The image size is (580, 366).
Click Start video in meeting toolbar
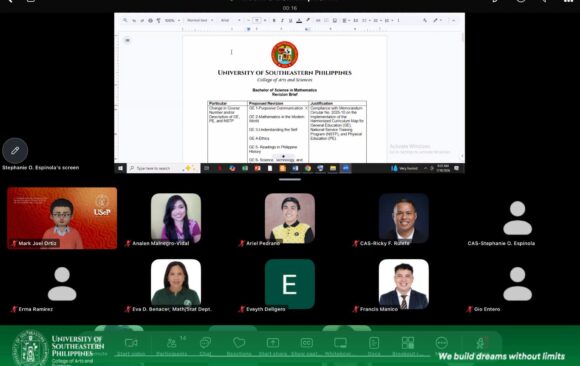[131, 346]
